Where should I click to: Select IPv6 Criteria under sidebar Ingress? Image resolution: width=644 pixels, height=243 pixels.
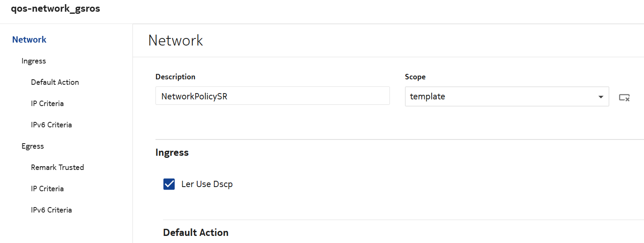tap(51, 125)
